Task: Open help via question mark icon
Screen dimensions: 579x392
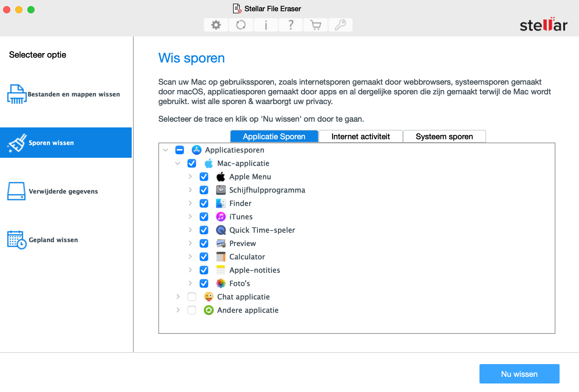Action: (x=291, y=25)
